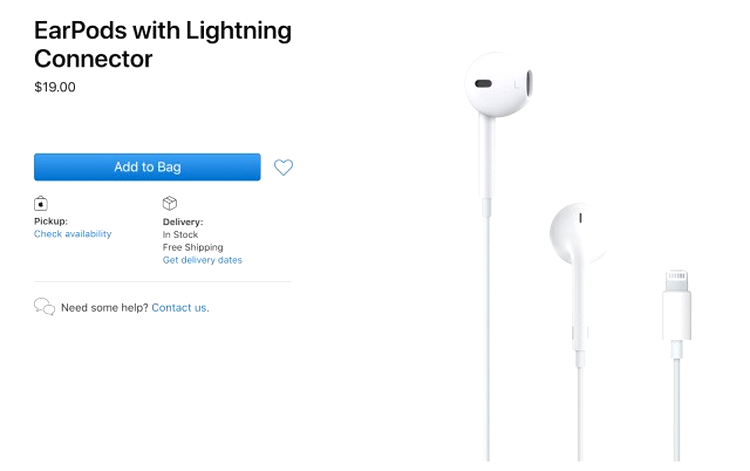
Task: Open the Get delivery dates link
Action: [202, 260]
